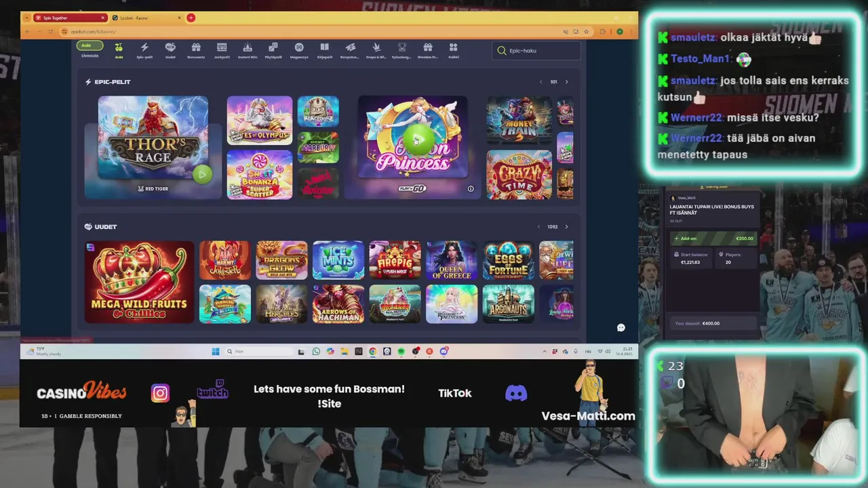
Task: Open the Instagram icon in overlay
Action: 160,393
